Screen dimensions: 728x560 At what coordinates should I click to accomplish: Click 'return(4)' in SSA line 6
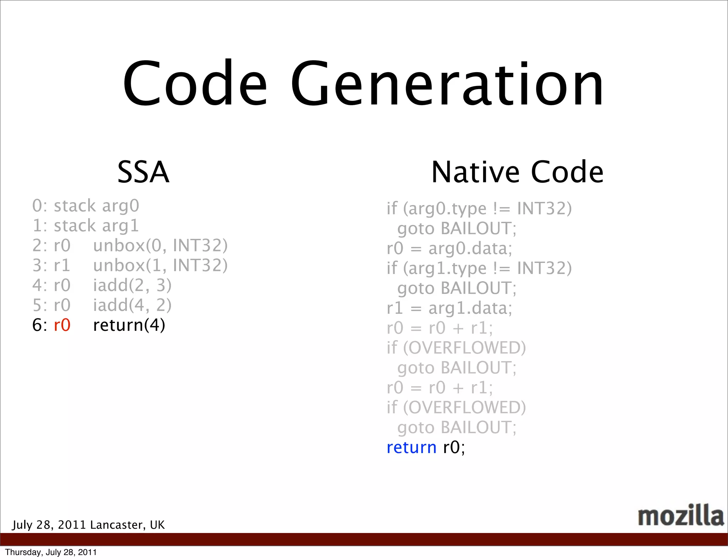129,325
